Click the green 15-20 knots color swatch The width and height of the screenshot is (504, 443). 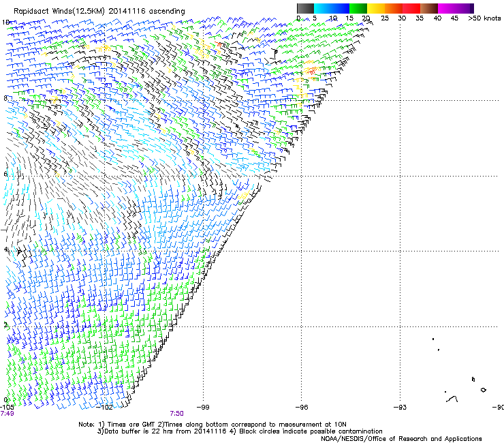pyautogui.click(x=358, y=8)
